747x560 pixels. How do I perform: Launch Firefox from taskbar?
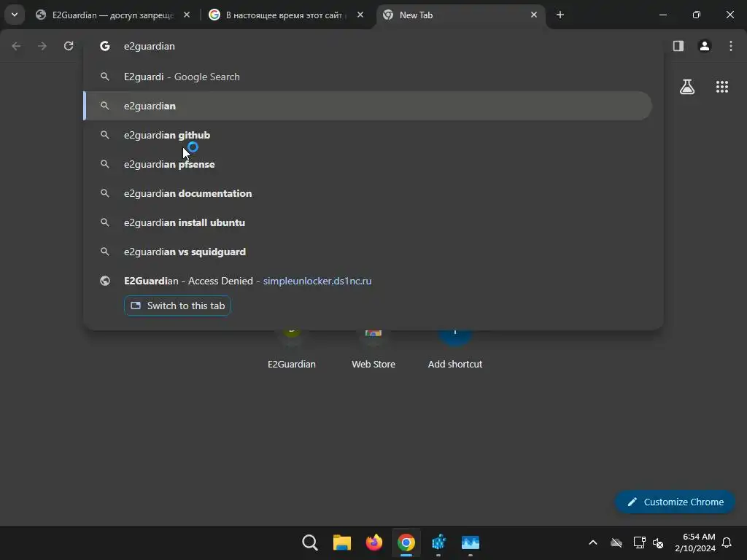pos(374,542)
